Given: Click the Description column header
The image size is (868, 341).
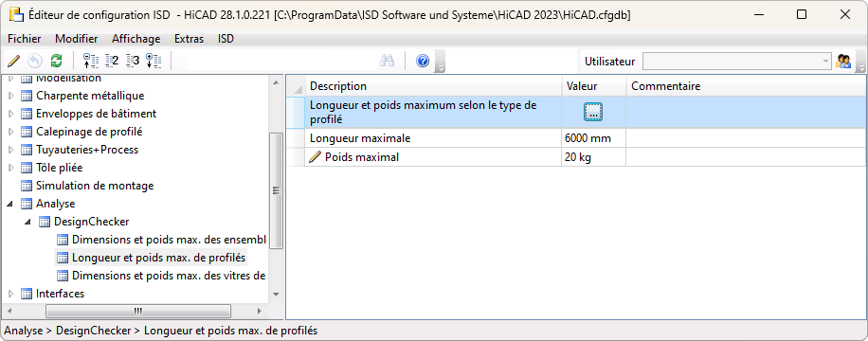Looking at the screenshot, I should coord(433,86).
